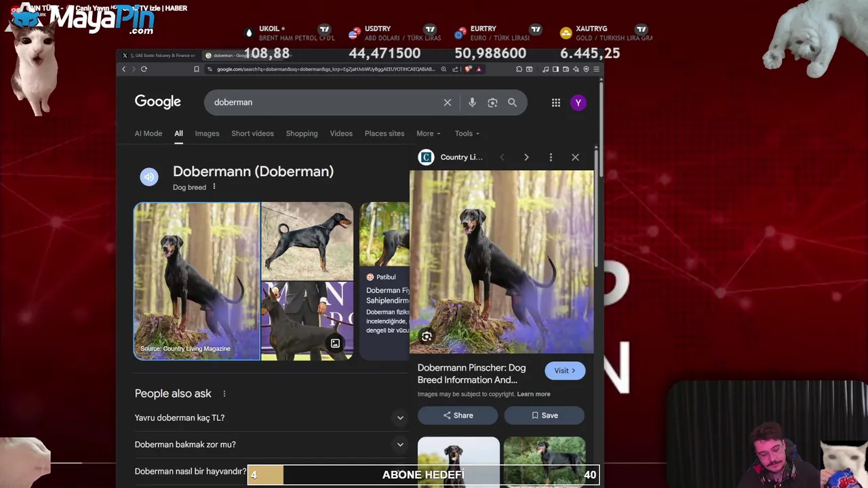Open People also ask options menu
The height and width of the screenshot is (488, 868).
(224, 394)
